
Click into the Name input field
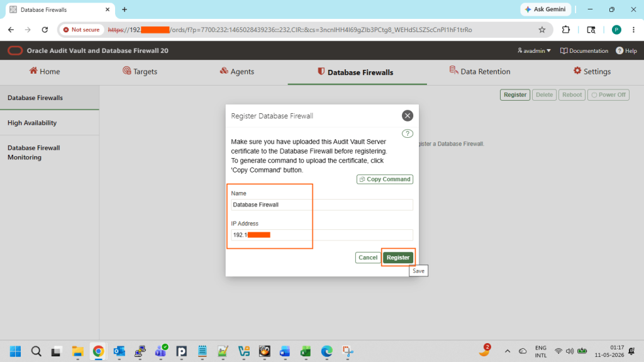pos(321,205)
